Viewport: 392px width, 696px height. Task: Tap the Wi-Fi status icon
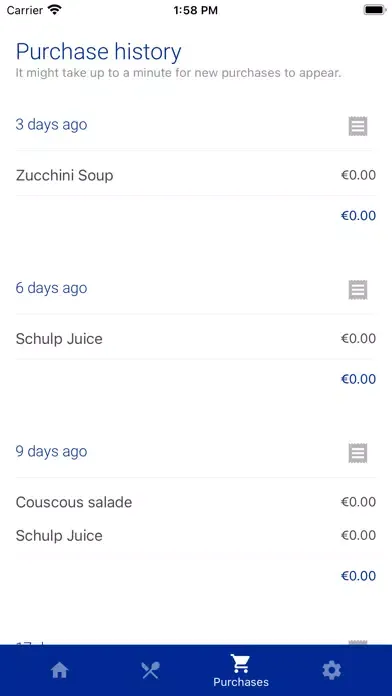click(x=55, y=10)
